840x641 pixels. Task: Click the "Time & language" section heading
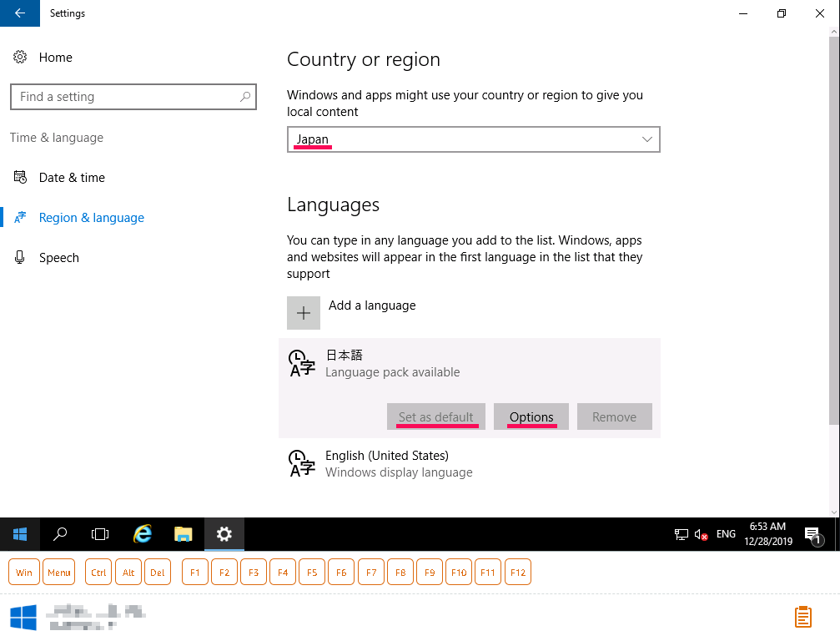coord(57,138)
